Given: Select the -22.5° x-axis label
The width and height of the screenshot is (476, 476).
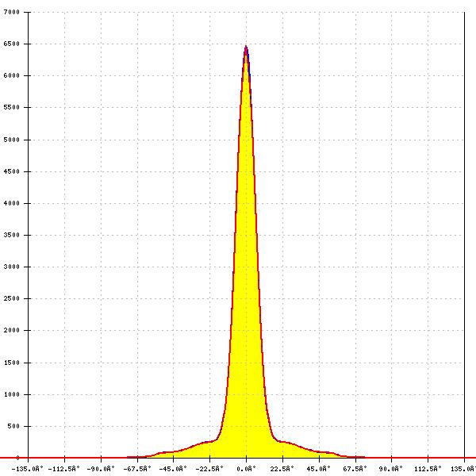Looking at the screenshot, I should [209, 469].
